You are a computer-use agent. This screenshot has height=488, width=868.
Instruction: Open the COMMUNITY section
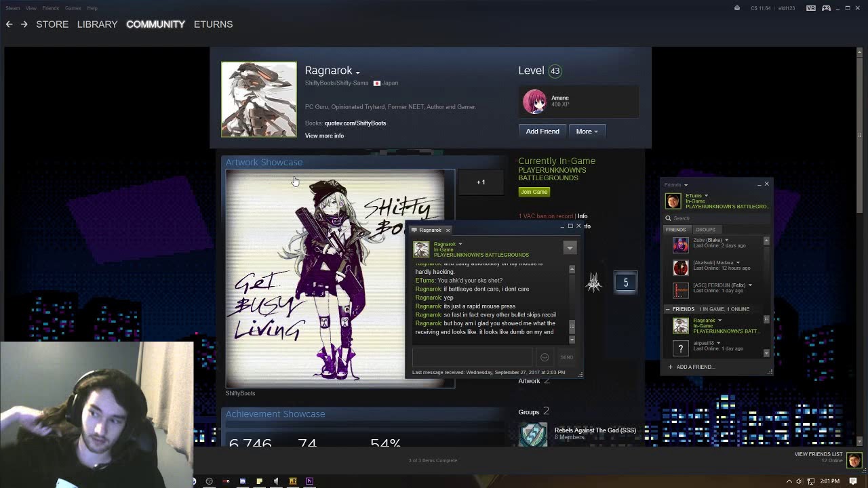coord(155,24)
